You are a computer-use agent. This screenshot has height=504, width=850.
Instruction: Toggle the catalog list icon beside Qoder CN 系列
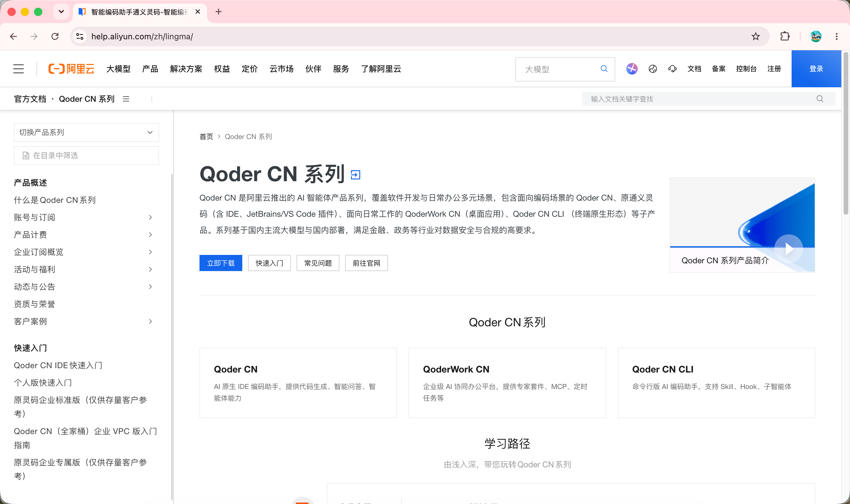click(126, 99)
